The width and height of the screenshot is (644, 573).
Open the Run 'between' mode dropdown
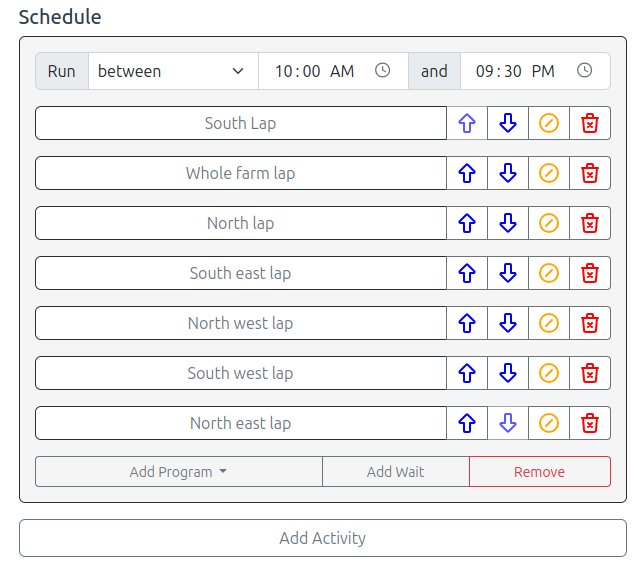173,71
